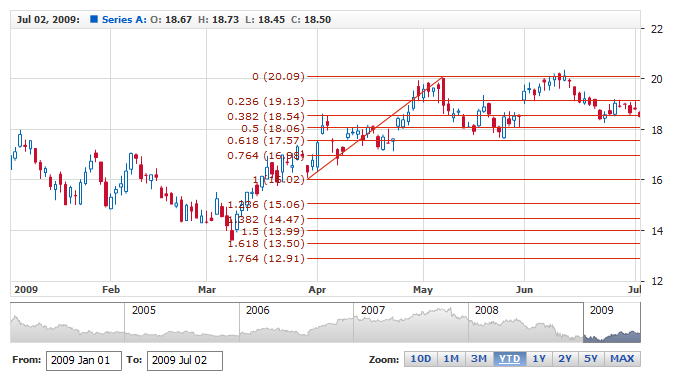The width and height of the screenshot is (700, 380).
Task: Click the 2005 section of overview timeline
Action: pos(182,322)
